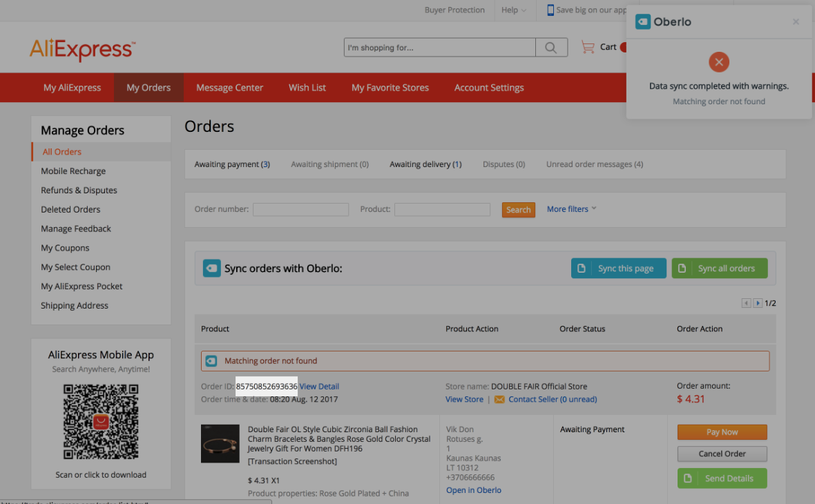This screenshot has height=504, width=815.
Task: Click the View Store link
Action: click(464, 400)
